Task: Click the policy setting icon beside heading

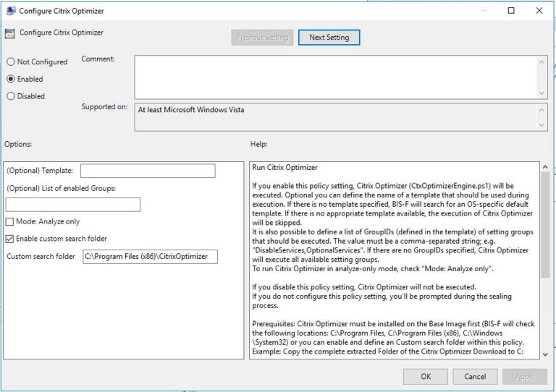Action: (10, 33)
